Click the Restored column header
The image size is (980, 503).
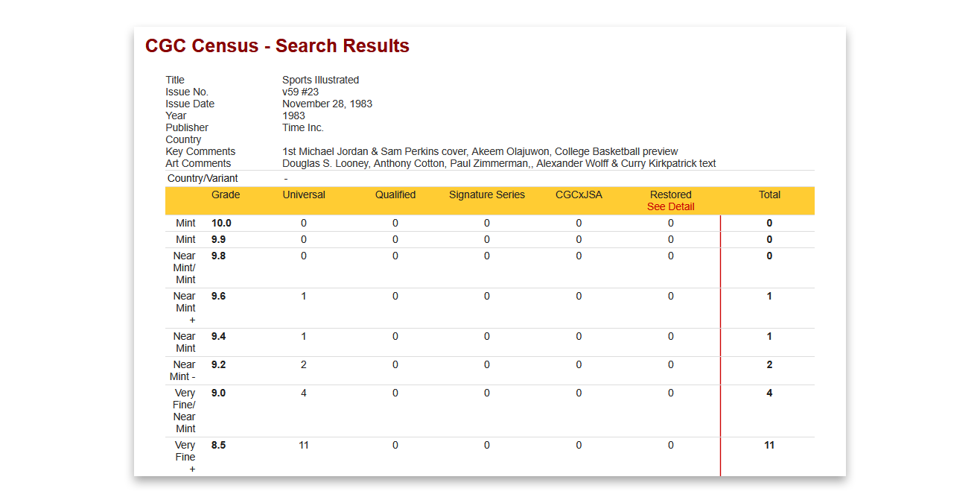(670, 194)
